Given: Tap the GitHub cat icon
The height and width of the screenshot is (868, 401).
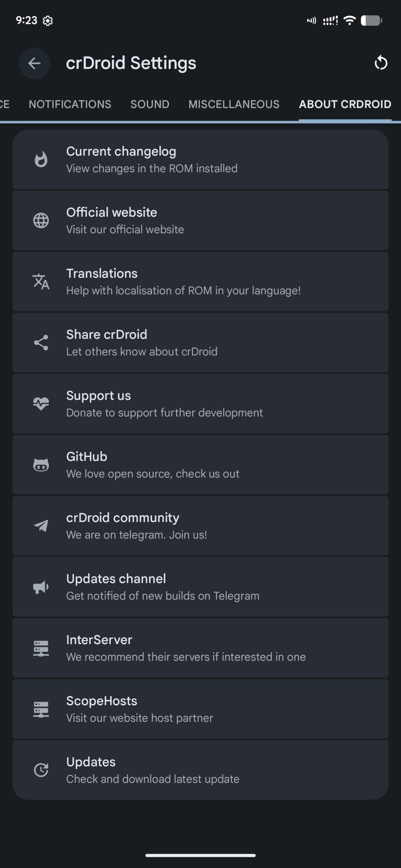Looking at the screenshot, I should 41,465.
